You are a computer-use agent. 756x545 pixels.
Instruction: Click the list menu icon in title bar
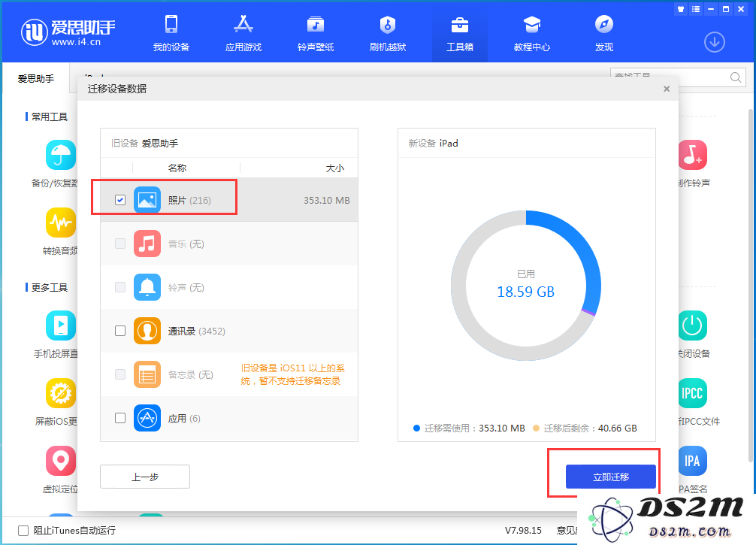[x=696, y=9]
